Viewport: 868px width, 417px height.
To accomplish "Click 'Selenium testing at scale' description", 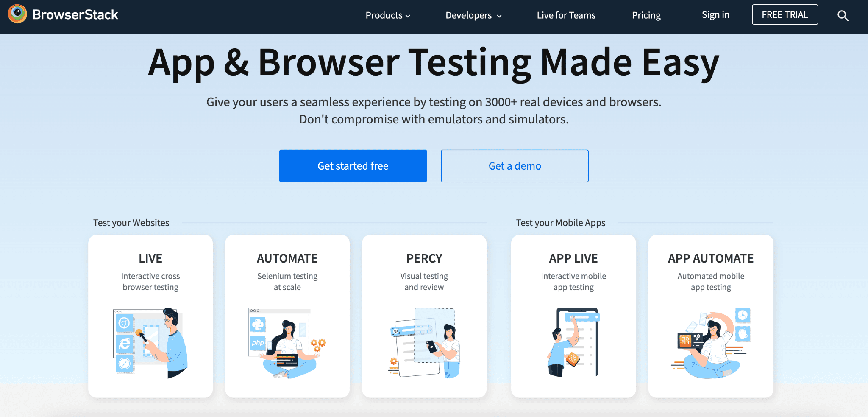I will (x=287, y=282).
